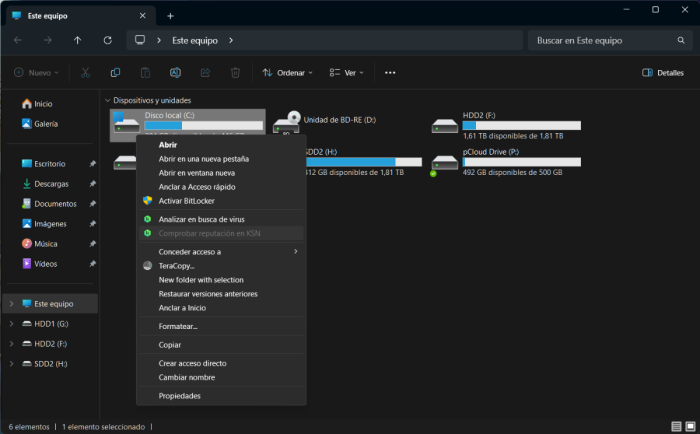This screenshot has width=700, height=434.
Task: Click the Buscar en Este equipo search field
Action: pyautogui.click(x=600, y=41)
